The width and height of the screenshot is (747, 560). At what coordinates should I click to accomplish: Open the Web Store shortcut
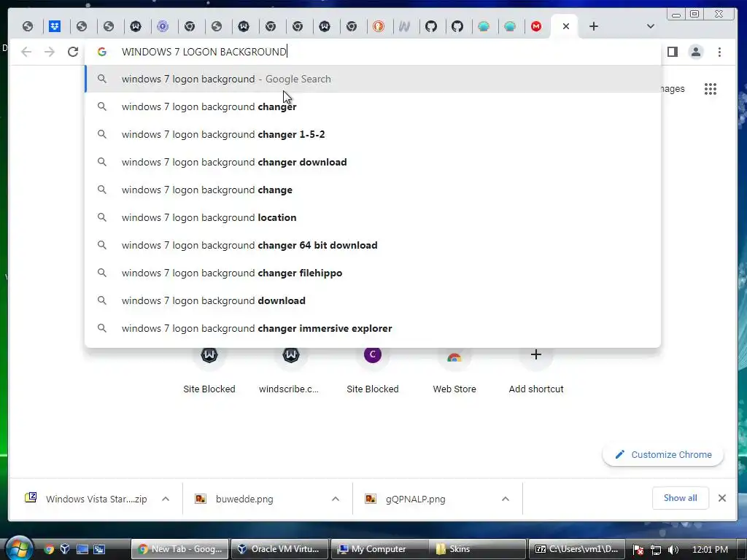[x=454, y=370]
